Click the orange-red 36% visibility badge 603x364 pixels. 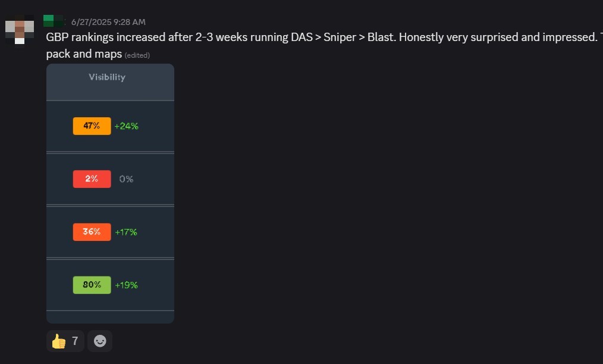92,232
